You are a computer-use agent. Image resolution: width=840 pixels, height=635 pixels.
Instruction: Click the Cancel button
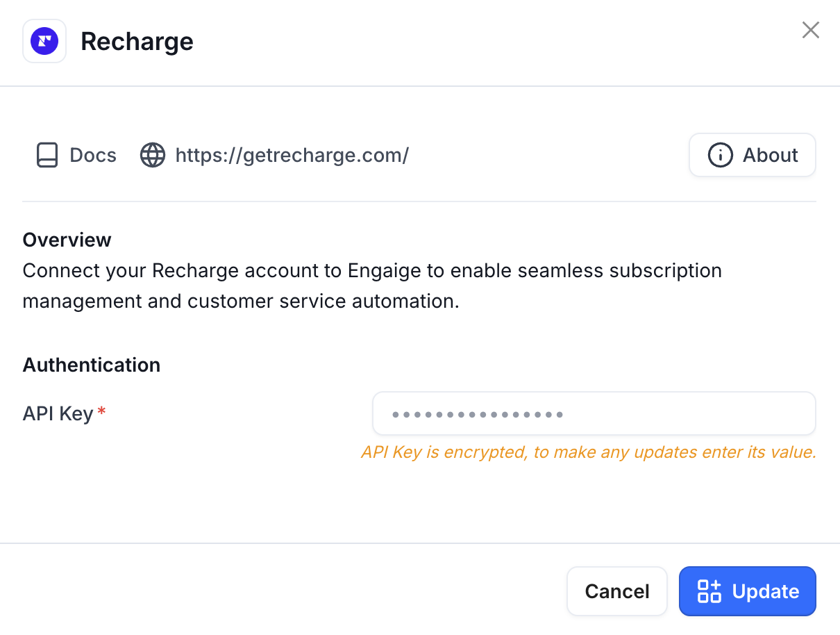click(x=617, y=591)
